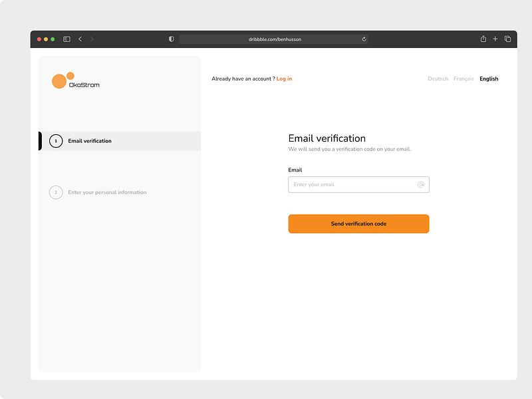Viewport: 532px width, 399px height.
Task: Click the share icon in browser toolbar
Action: [483, 39]
